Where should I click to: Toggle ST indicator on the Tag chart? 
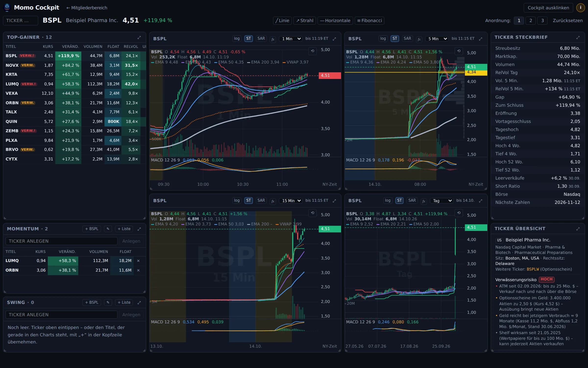pos(399,200)
